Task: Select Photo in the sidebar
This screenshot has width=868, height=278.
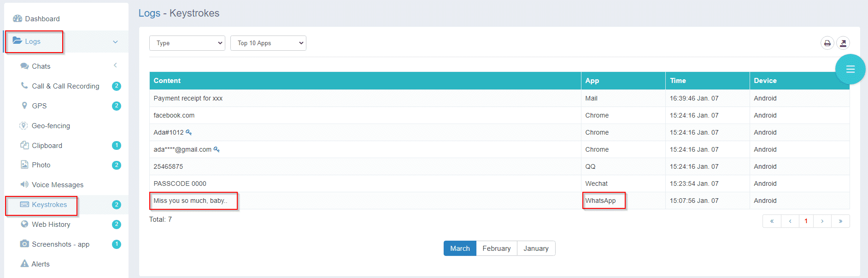Action: point(41,165)
